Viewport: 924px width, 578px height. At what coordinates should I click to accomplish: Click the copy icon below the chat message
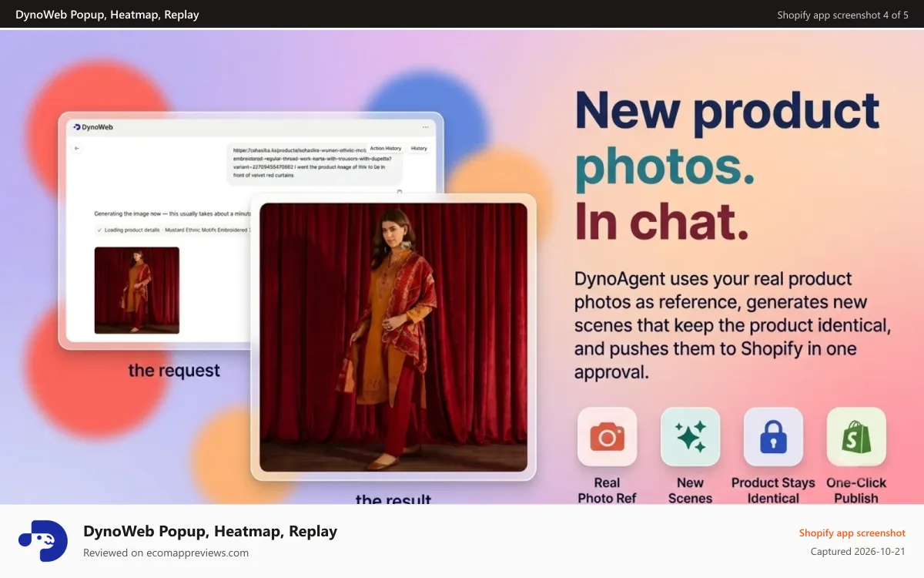tap(399, 192)
